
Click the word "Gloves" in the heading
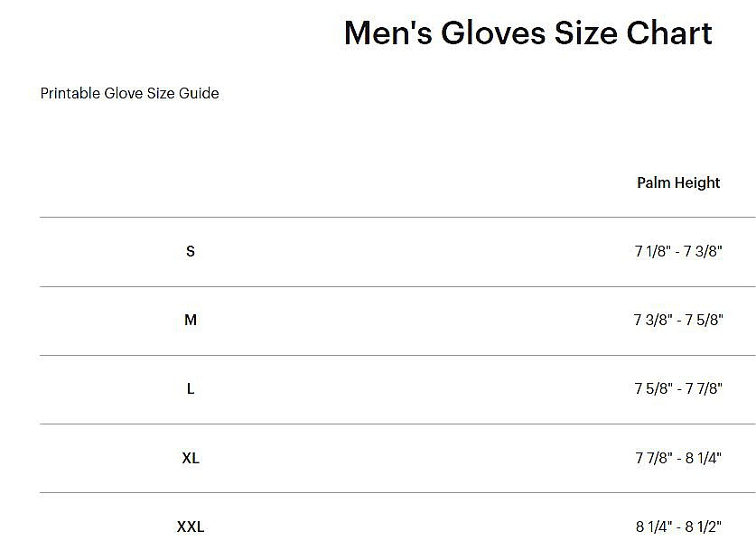(x=492, y=33)
